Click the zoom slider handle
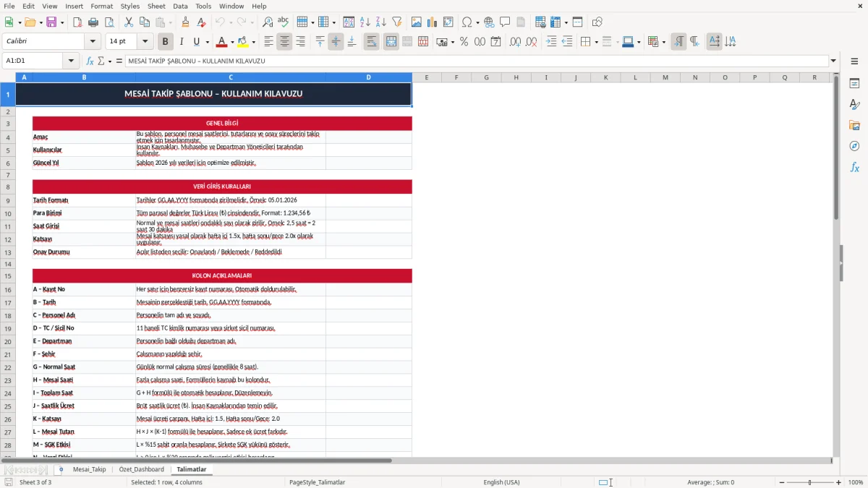The width and height of the screenshot is (868, 488). [809, 482]
